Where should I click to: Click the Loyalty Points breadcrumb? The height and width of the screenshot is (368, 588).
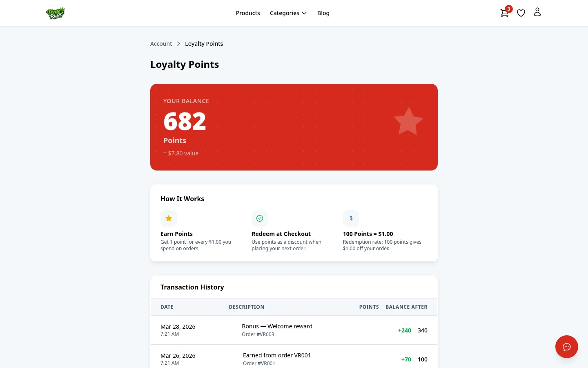204,43
